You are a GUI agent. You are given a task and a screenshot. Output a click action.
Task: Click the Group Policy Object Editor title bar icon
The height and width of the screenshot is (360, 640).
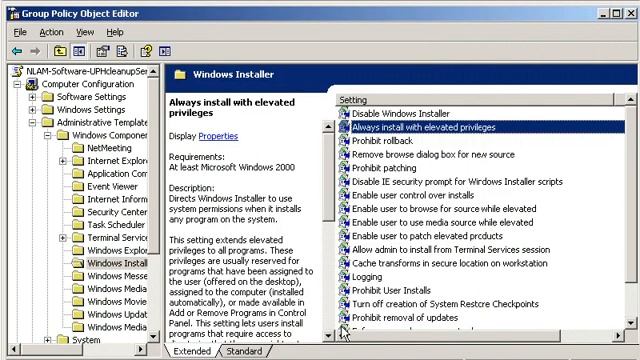[14, 14]
